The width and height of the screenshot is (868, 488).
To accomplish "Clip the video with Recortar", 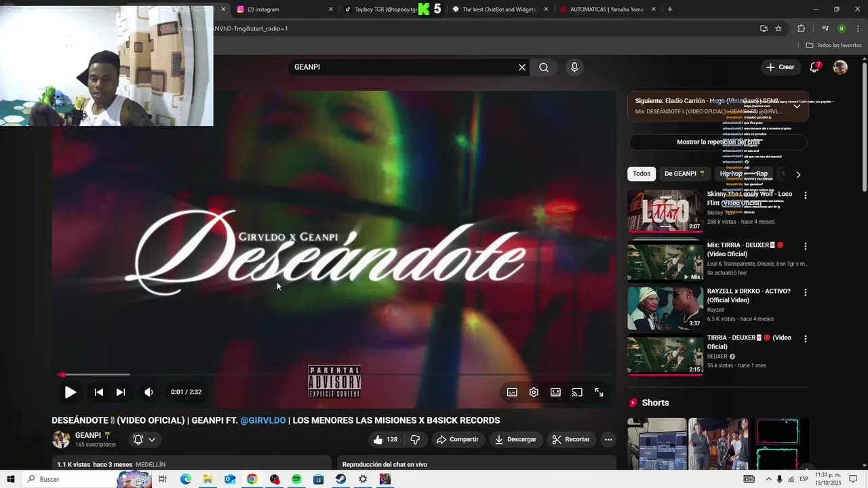I will [571, 439].
